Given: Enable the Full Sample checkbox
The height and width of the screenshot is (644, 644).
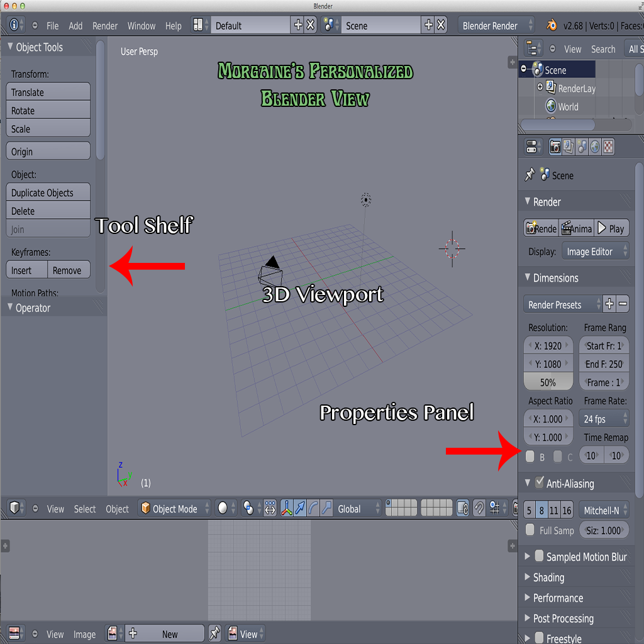Looking at the screenshot, I should pyautogui.click(x=530, y=530).
